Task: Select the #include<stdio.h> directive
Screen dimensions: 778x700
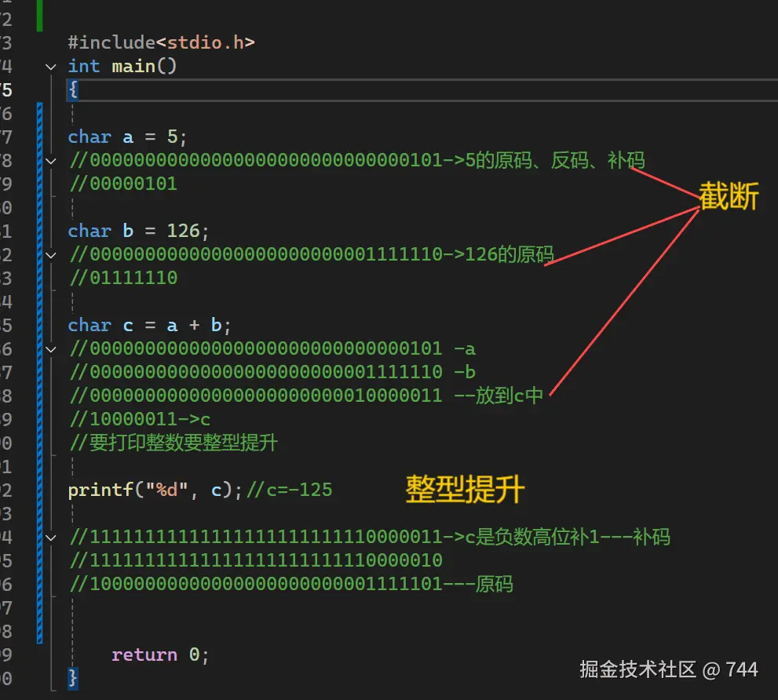Action: (x=161, y=42)
